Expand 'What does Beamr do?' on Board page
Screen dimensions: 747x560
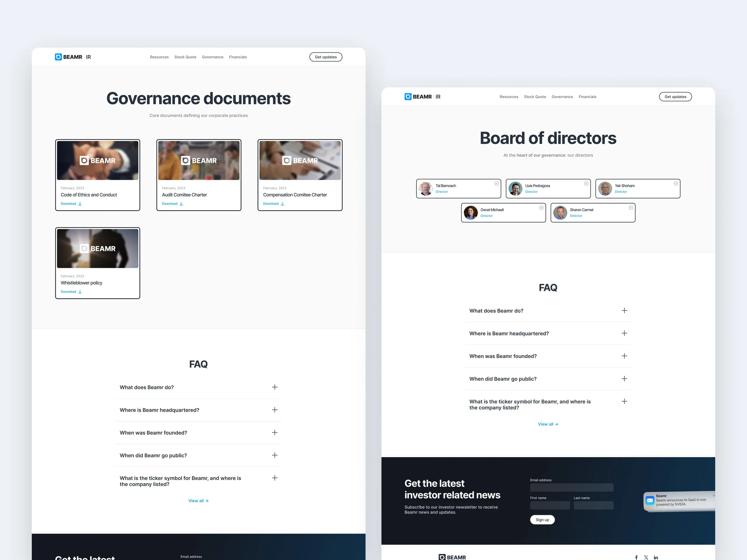[x=624, y=310]
